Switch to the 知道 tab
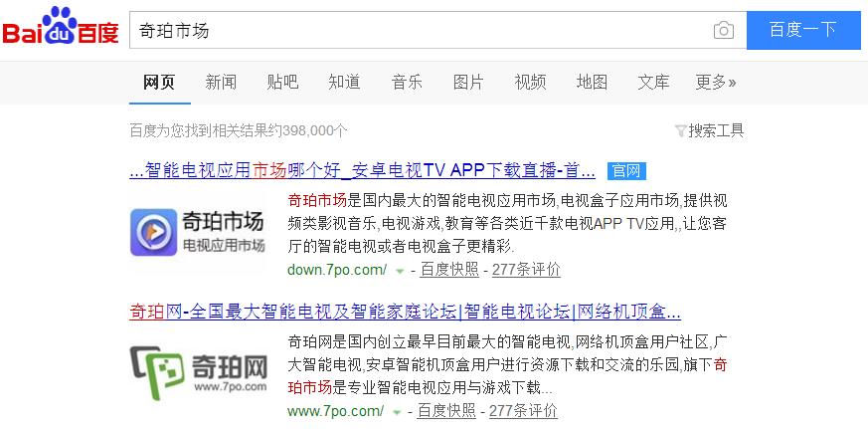Viewport: 868px width, 429px height. tap(344, 83)
